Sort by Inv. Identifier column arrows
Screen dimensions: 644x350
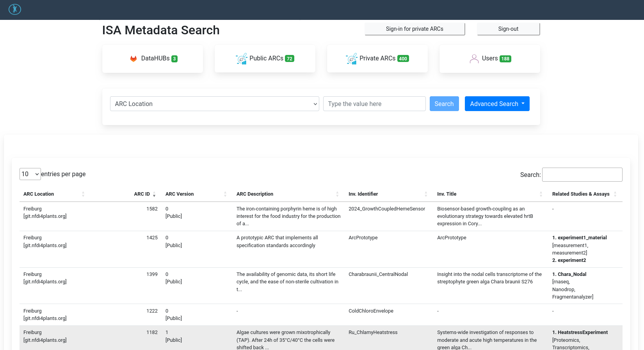[426, 194]
